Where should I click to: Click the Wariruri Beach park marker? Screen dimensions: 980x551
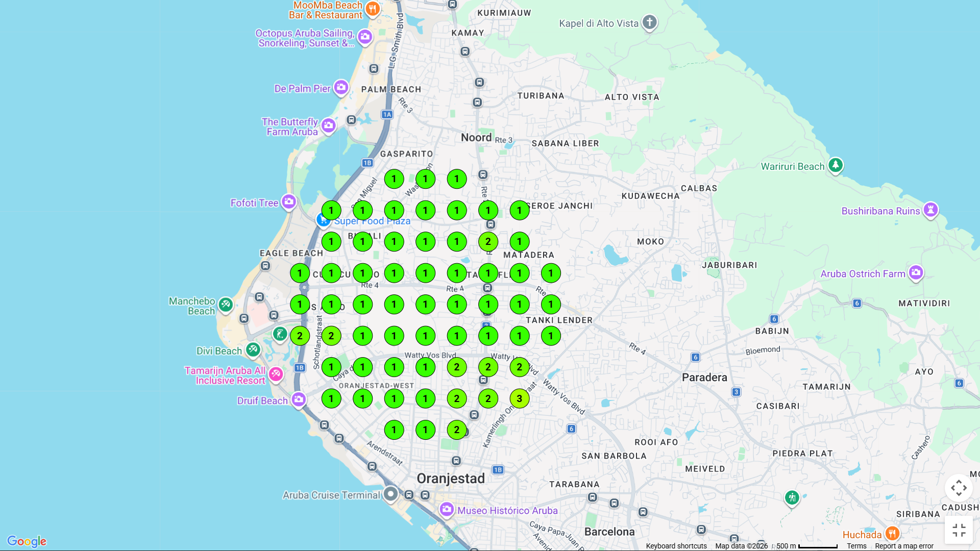point(835,165)
